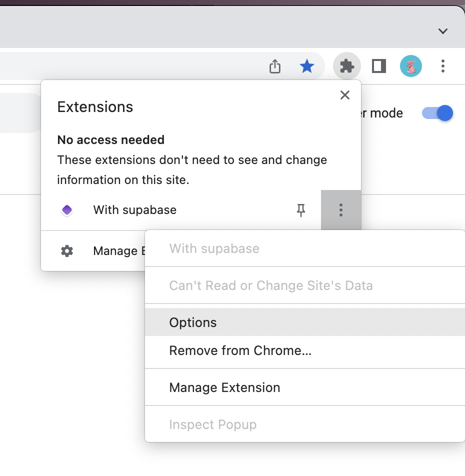Click the profile avatar icon
The height and width of the screenshot is (476, 465).
point(410,65)
